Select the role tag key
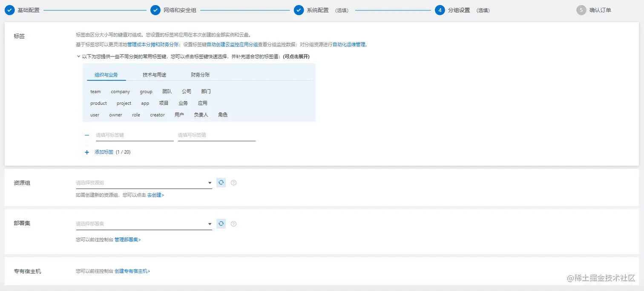This screenshot has height=291, width=644. (x=136, y=115)
